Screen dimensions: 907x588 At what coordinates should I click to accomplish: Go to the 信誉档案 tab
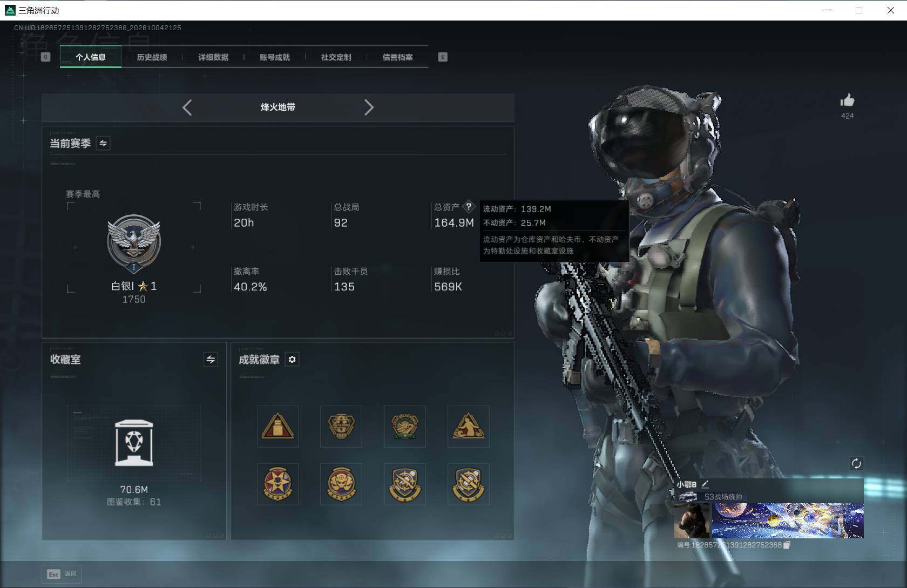397,57
